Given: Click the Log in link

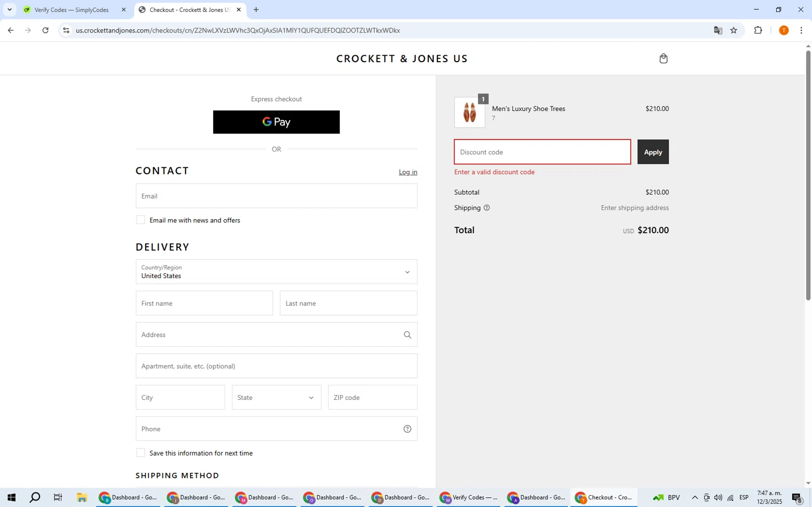Looking at the screenshot, I should (x=408, y=172).
